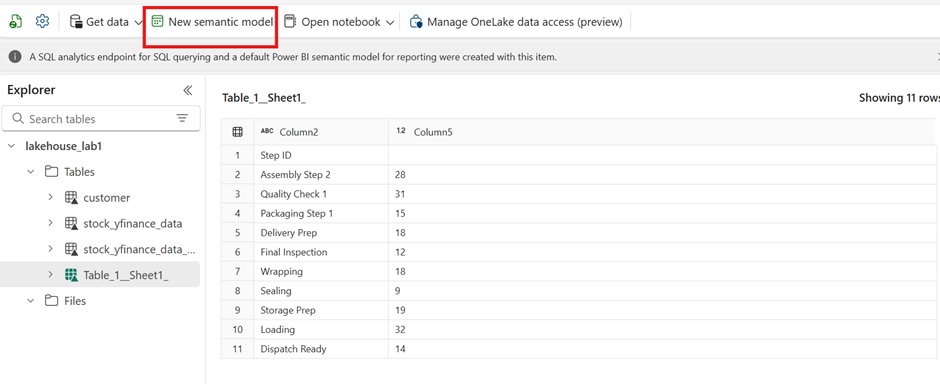
Task: Select the stock_yfinance_data table
Action: (132, 223)
